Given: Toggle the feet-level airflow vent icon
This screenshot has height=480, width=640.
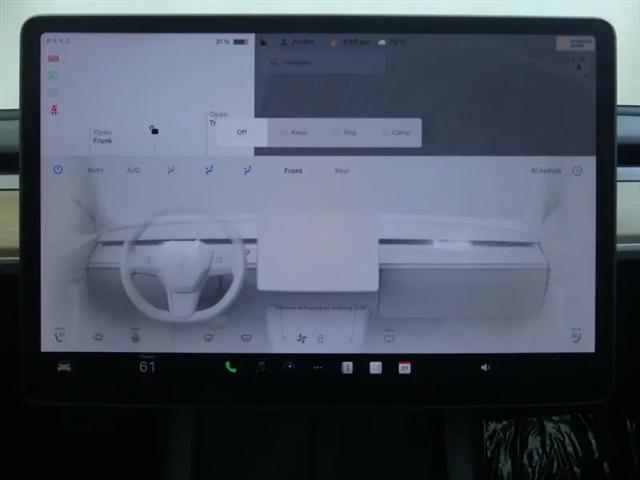Looking at the screenshot, I should (247, 170).
